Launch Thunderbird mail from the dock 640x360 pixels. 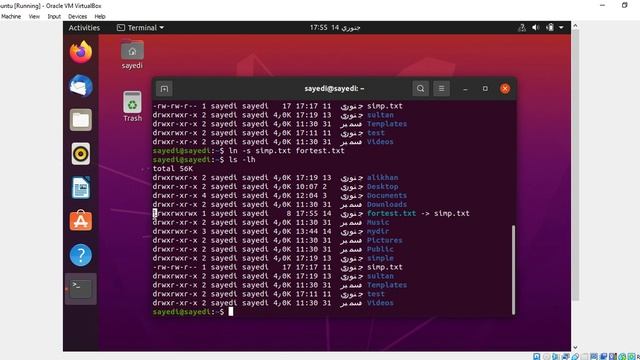point(80,86)
